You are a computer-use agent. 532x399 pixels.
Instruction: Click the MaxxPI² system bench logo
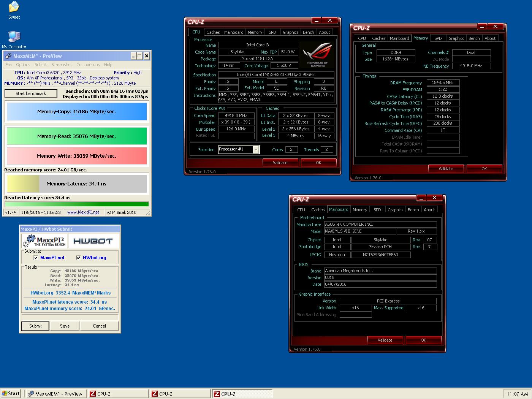[44, 241]
